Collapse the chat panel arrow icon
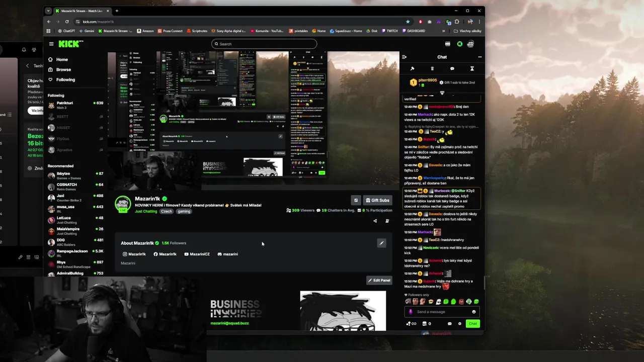 (x=404, y=57)
